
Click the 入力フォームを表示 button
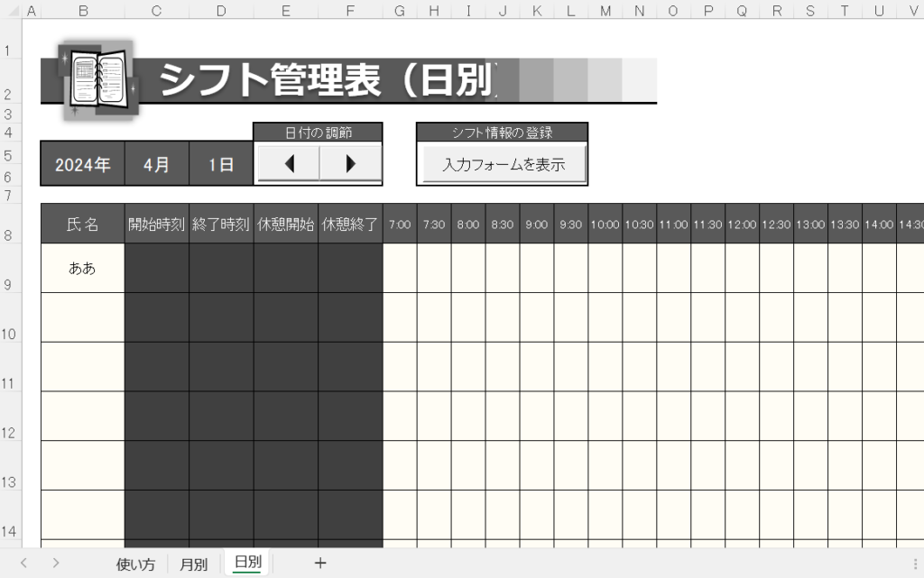(504, 165)
